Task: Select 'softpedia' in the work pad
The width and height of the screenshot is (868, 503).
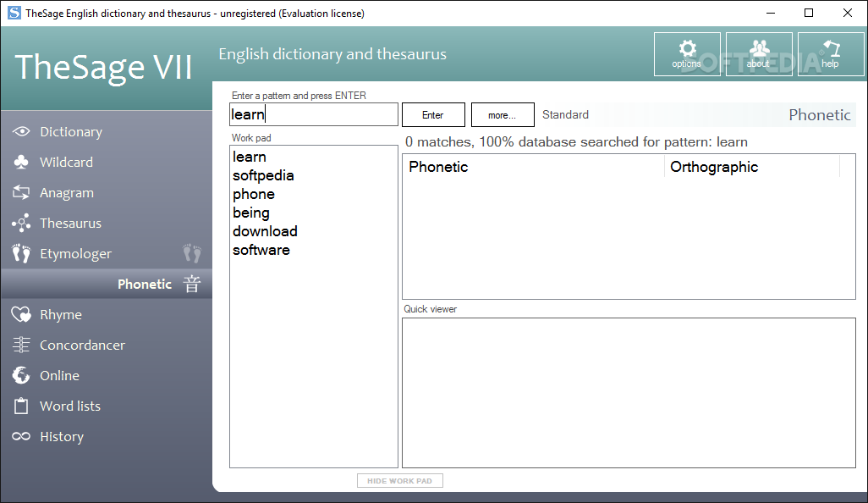Action: (x=263, y=175)
